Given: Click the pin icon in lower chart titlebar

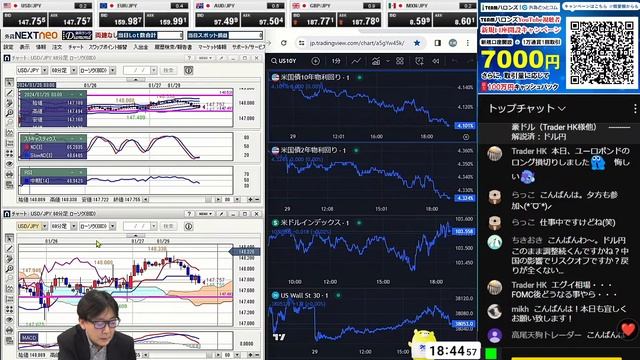Looking at the screenshot, I should click(x=221, y=214).
